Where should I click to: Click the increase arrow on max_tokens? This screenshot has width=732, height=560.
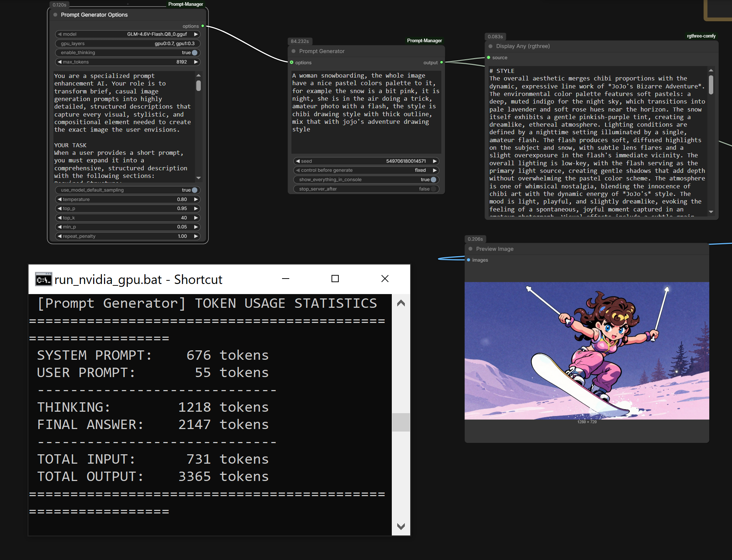tap(196, 62)
